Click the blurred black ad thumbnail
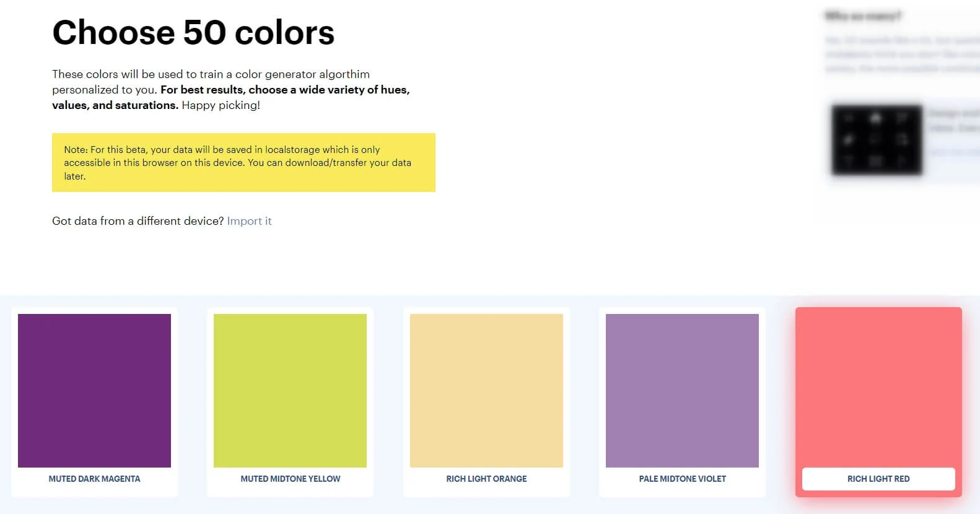 pyautogui.click(x=876, y=139)
